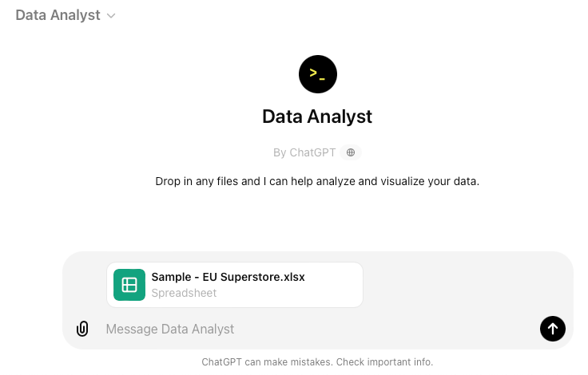Click the word ChatGPT in the byline

[312, 152]
